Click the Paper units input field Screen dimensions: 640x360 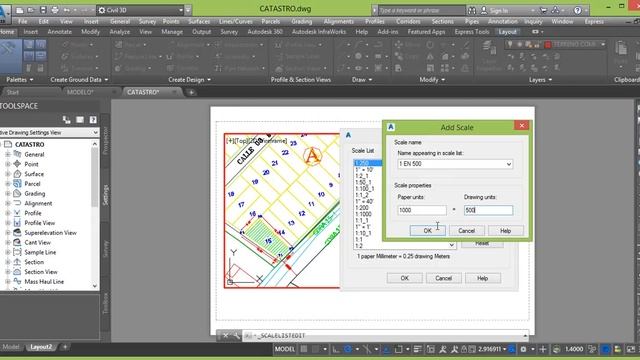click(422, 210)
